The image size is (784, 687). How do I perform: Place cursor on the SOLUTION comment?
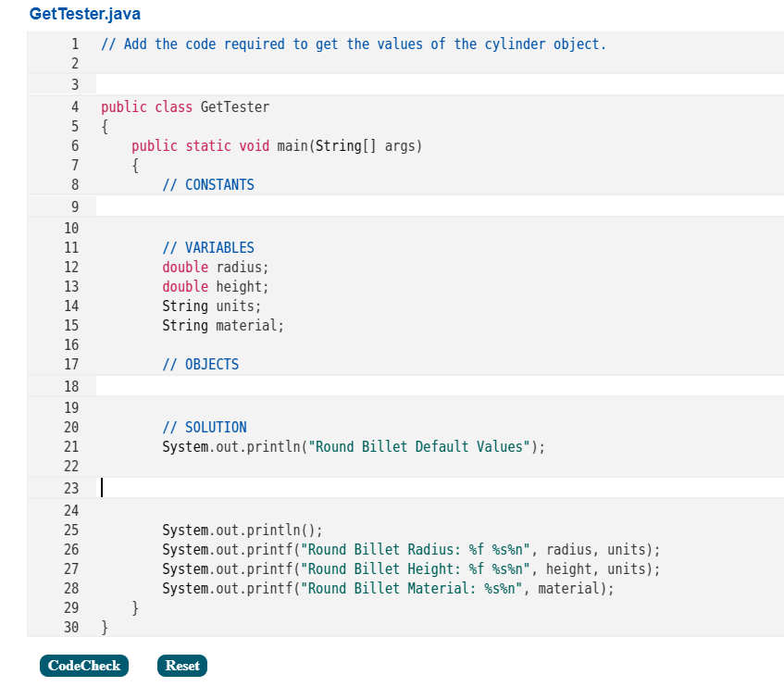[204, 427]
